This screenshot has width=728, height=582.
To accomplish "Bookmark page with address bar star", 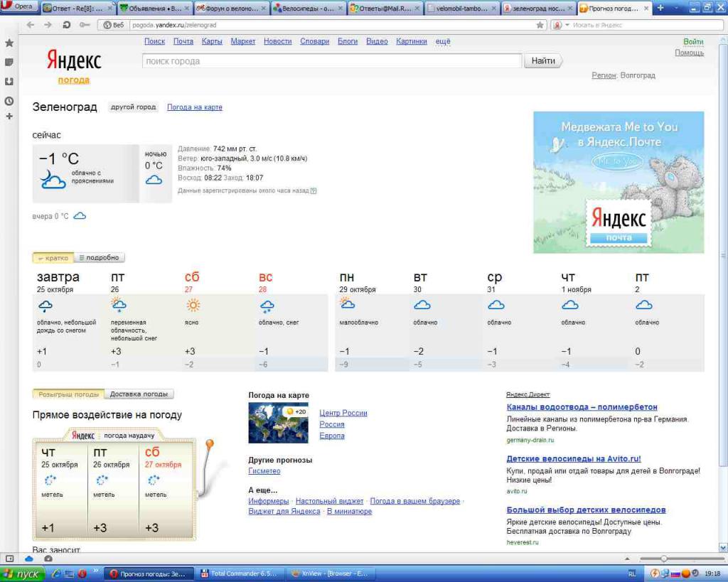I will tap(540, 25).
